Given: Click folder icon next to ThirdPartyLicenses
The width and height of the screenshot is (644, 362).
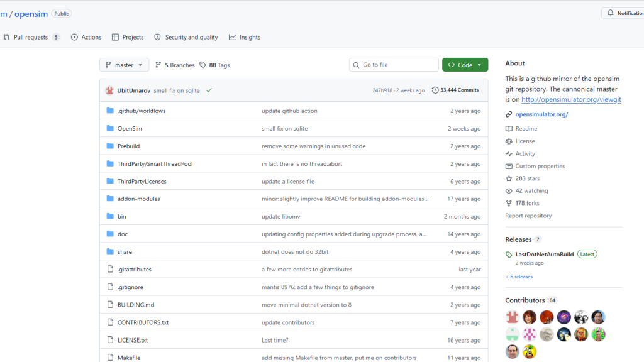Looking at the screenshot, I should 110,181.
